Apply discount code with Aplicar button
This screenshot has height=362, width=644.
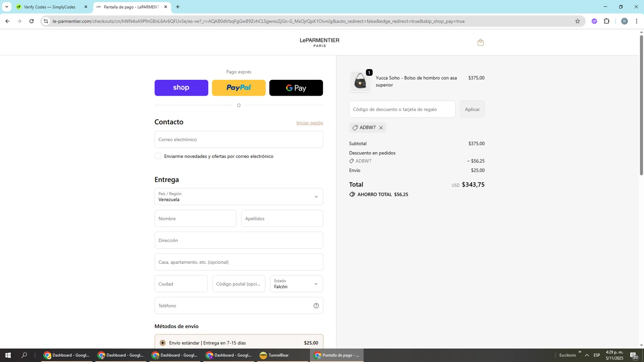472,109
